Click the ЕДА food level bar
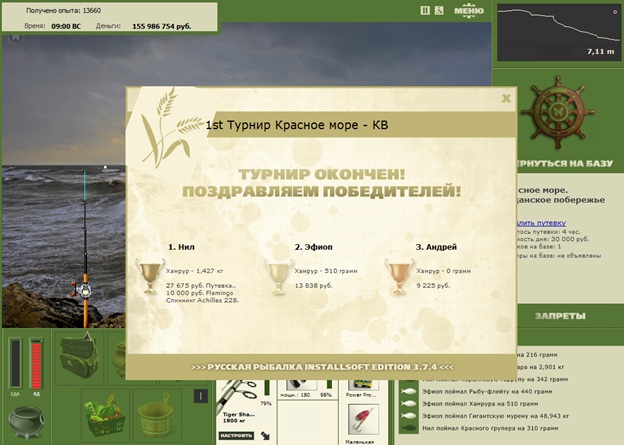This screenshot has width=624, height=445. pos(15,363)
